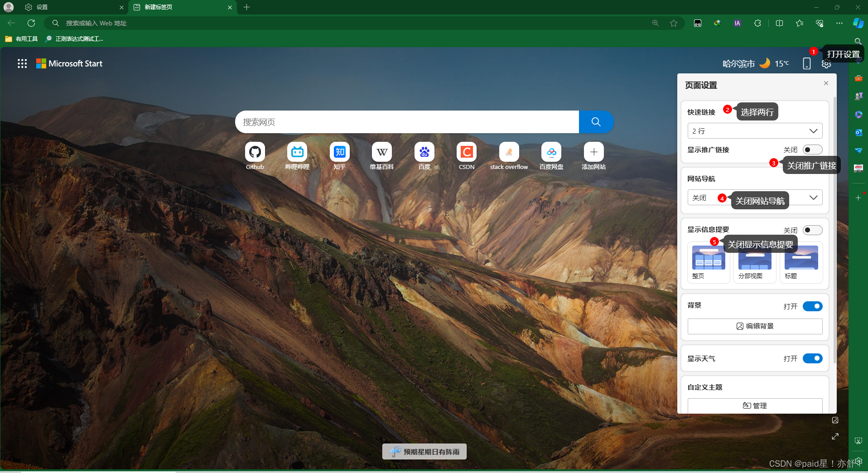Click the 搜索网页 search box

407,122
